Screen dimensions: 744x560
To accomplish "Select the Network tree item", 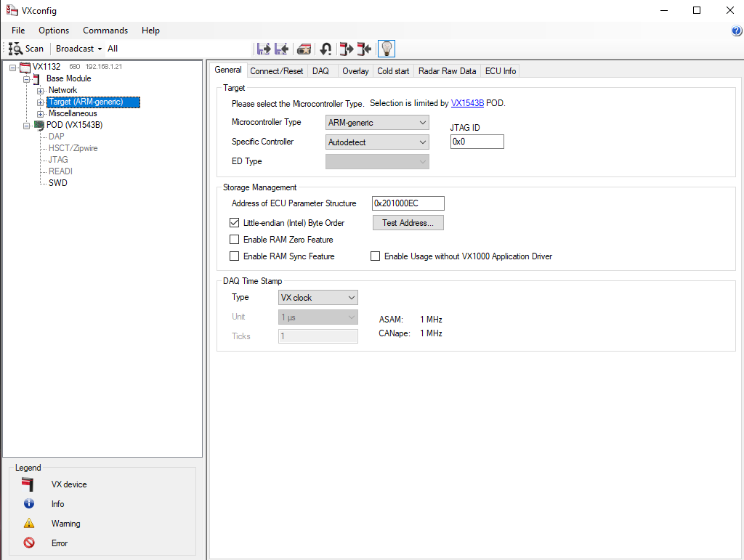I will click(x=62, y=90).
